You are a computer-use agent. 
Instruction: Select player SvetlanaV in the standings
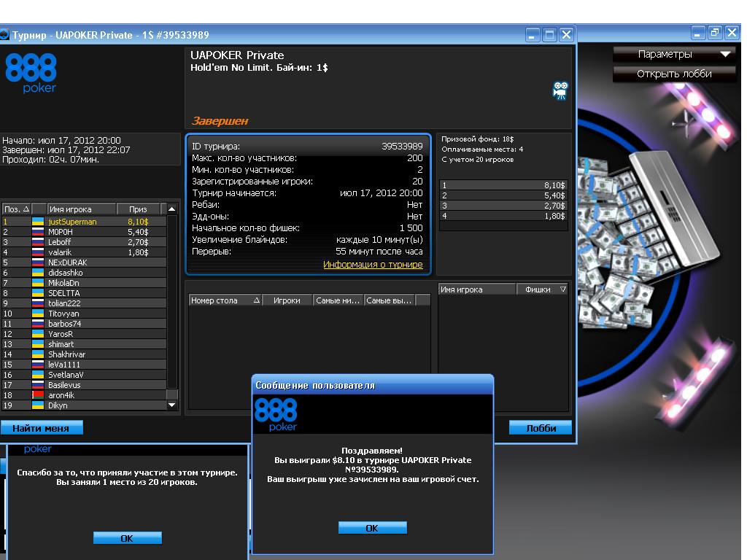[x=84, y=375]
